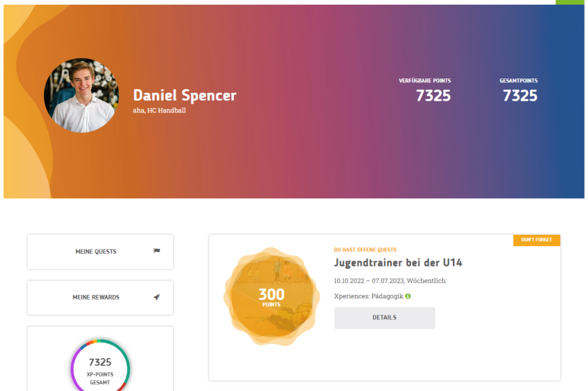Click the 300 Points quest badge

click(272, 296)
